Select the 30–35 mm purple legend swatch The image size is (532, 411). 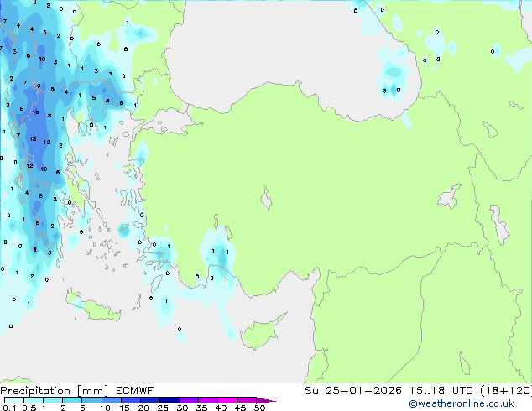(x=189, y=400)
